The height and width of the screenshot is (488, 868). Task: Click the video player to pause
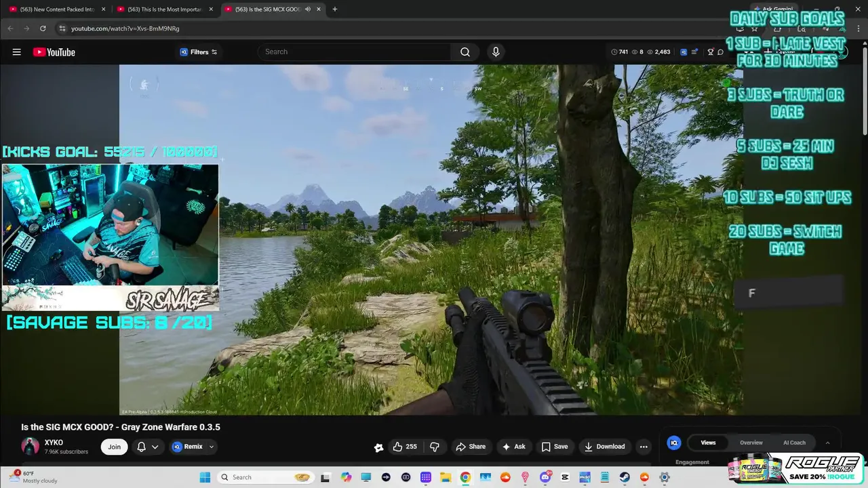431,240
